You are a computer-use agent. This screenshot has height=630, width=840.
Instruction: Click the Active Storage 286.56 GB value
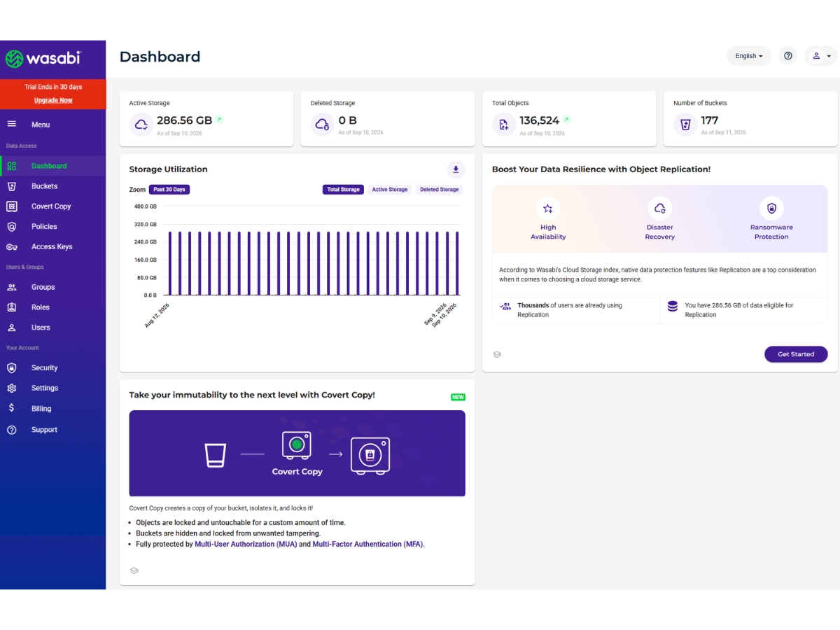pyautogui.click(x=184, y=120)
